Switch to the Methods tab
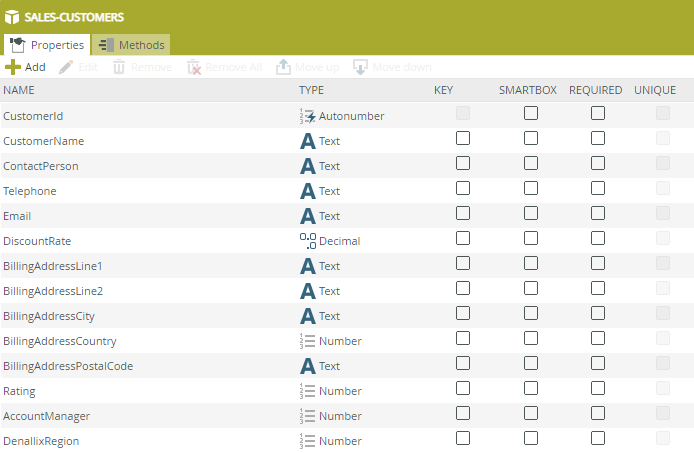The image size is (694, 453). (131, 45)
